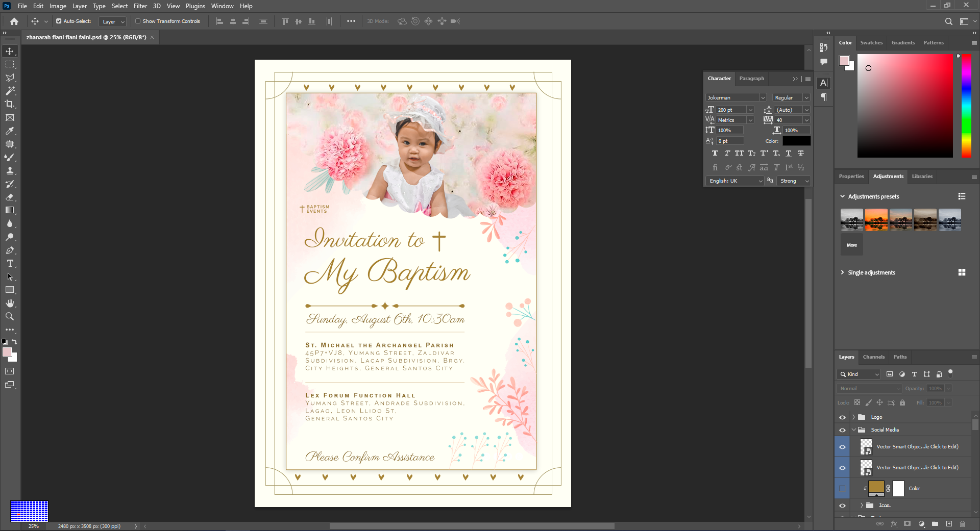Select the Blur tool
Viewport: 980px width, 531px height.
pos(10,223)
